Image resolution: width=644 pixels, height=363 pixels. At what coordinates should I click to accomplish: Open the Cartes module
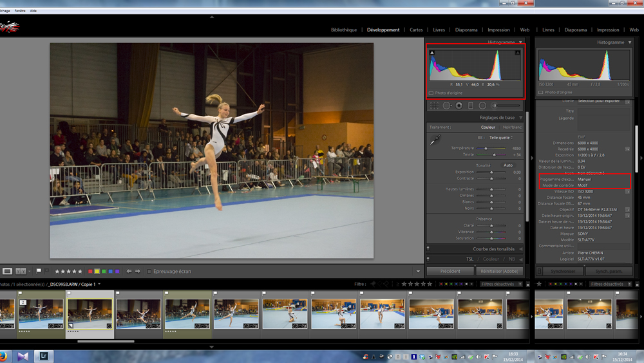click(x=416, y=30)
